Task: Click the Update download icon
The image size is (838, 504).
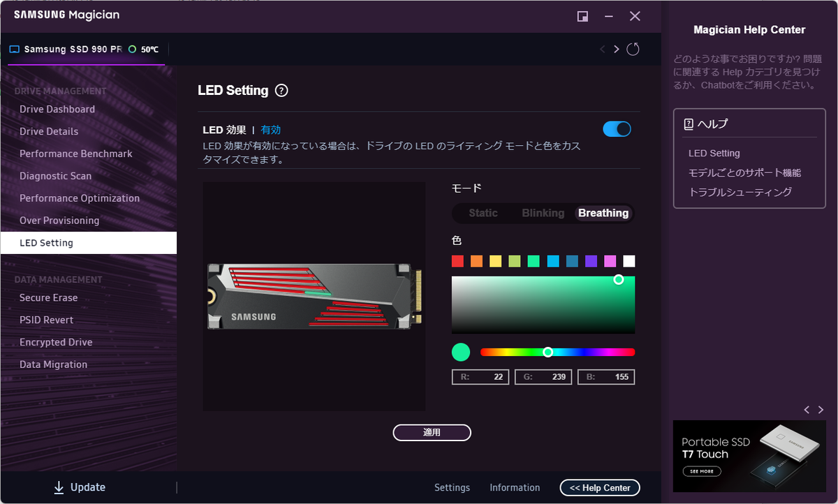Action: pos(59,487)
